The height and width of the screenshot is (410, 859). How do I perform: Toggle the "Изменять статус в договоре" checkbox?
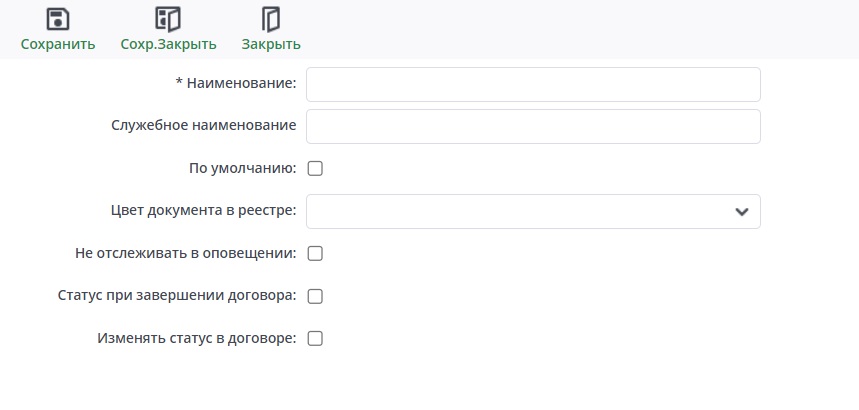coord(315,339)
